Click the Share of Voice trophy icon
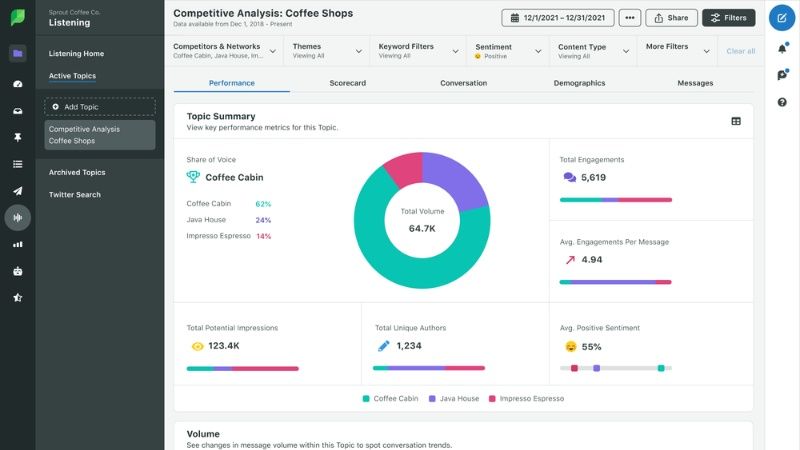This screenshot has width=800, height=450. coord(193,177)
